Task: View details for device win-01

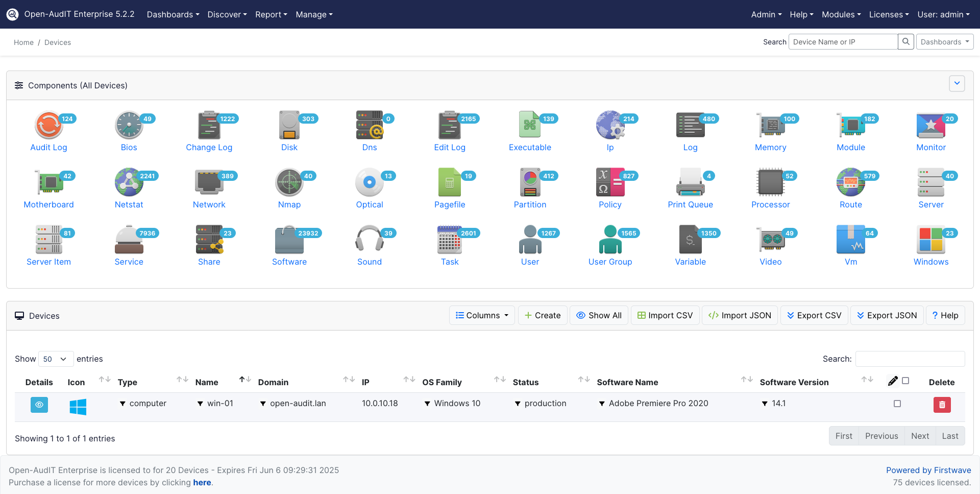Action: tap(39, 405)
